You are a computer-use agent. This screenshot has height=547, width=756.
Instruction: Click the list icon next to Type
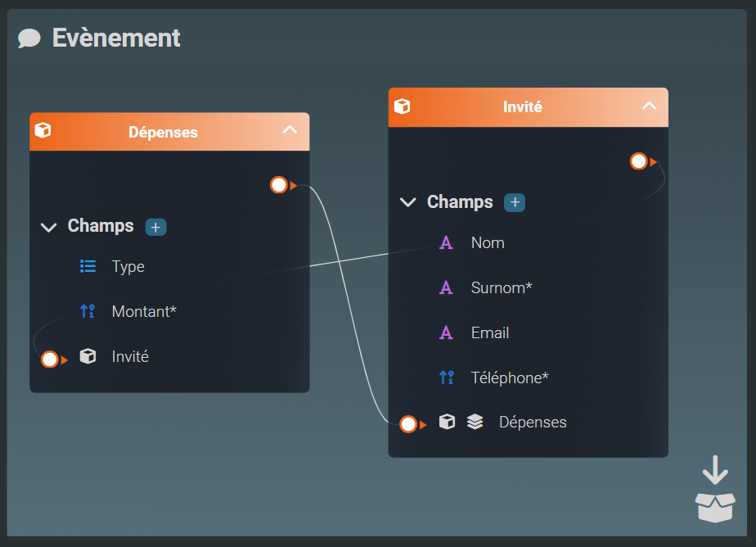point(88,266)
